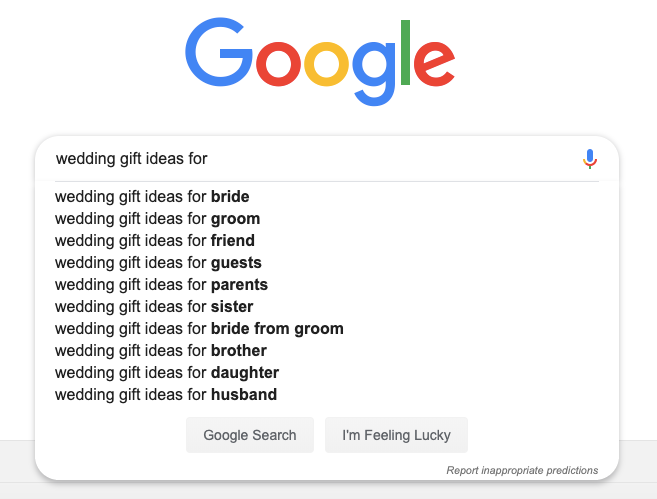
Task: Click the bold 'bride from groom' text
Action: pyautogui.click(x=277, y=329)
